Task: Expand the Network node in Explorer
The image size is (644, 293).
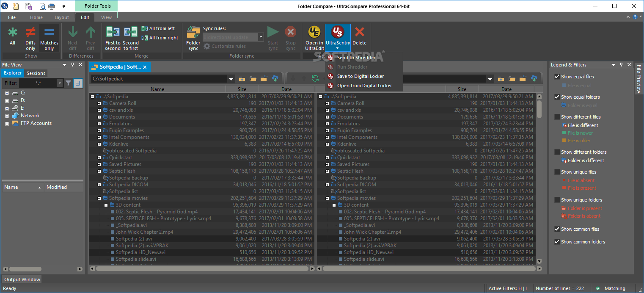Action: point(7,116)
